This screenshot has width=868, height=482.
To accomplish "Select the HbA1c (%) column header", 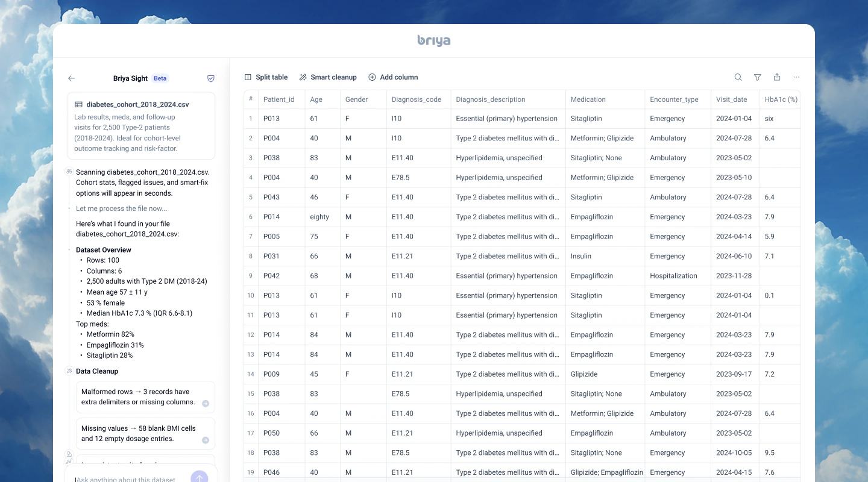I will coord(781,99).
